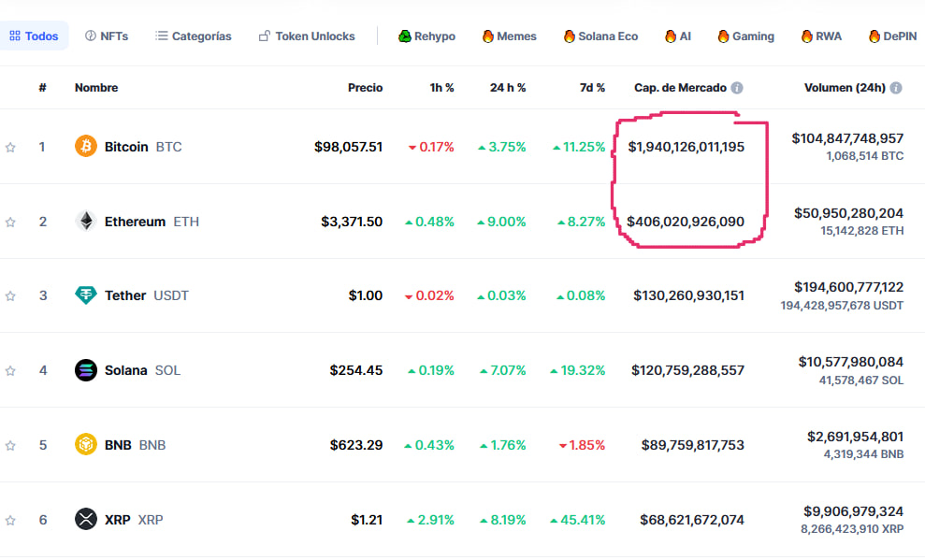This screenshot has width=925, height=560.
Task: Click info icon beside Volumen (24h)
Action: pyautogui.click(x=896, y=88)
